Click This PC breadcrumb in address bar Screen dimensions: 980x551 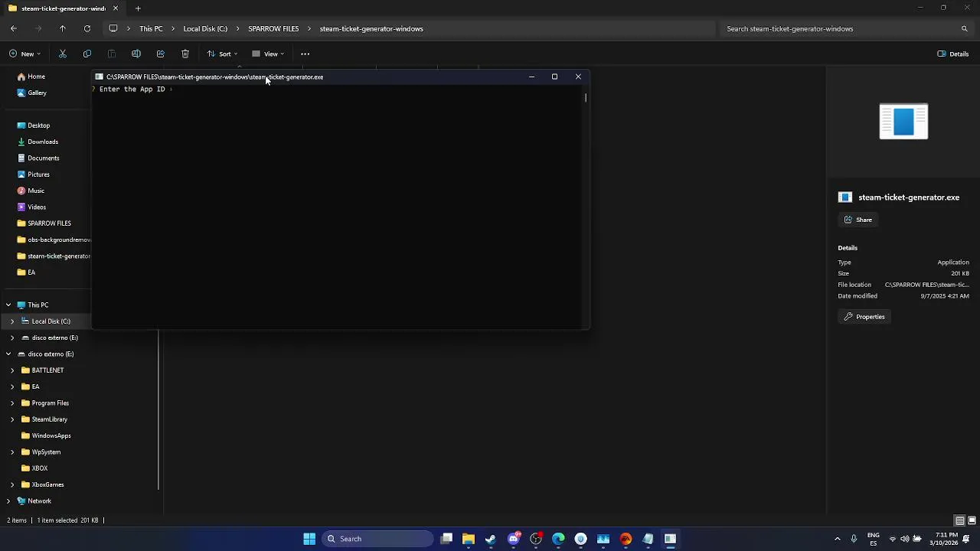pyautogui.click(x=151, y=28)
